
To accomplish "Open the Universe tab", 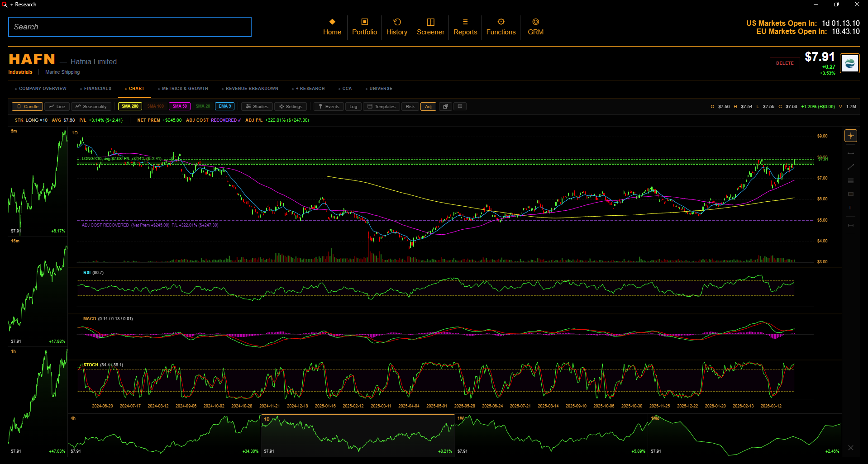I will (x=379, y=89).
